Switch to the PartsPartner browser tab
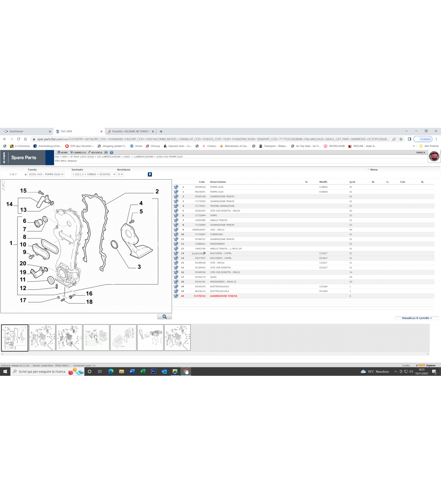Screen dimensions: 441x504 coord(26,132)
